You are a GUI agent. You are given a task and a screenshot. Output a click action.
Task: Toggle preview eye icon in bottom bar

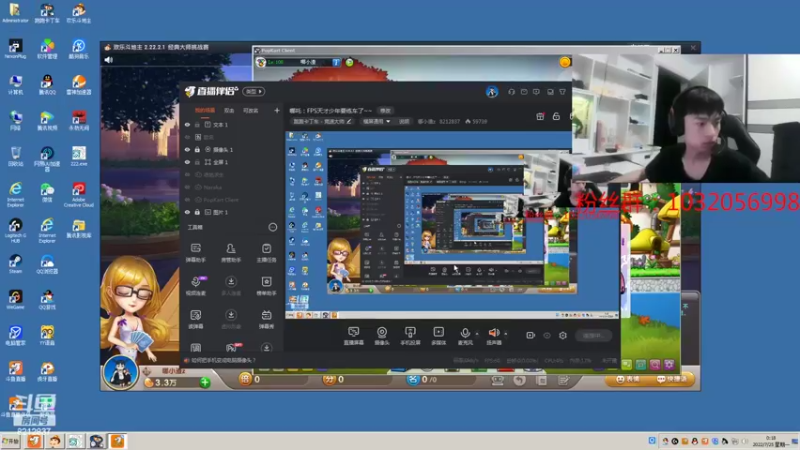coord(547,335)
